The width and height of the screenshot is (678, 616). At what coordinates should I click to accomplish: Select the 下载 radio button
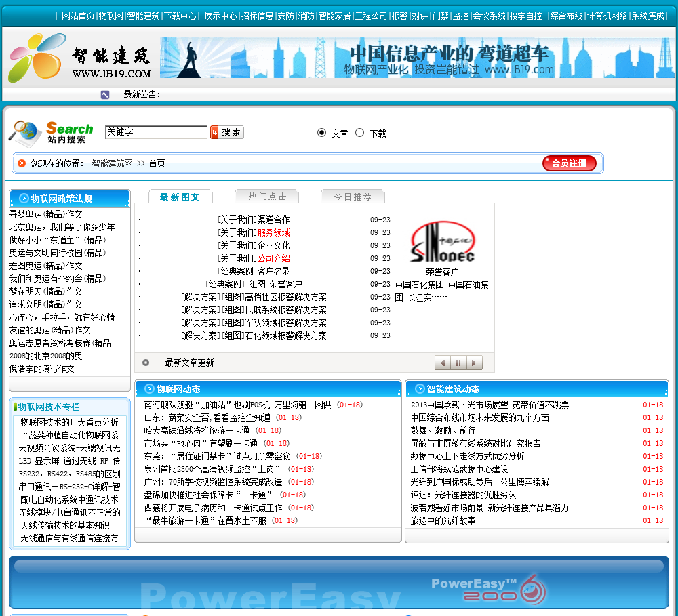click(359, 133)
